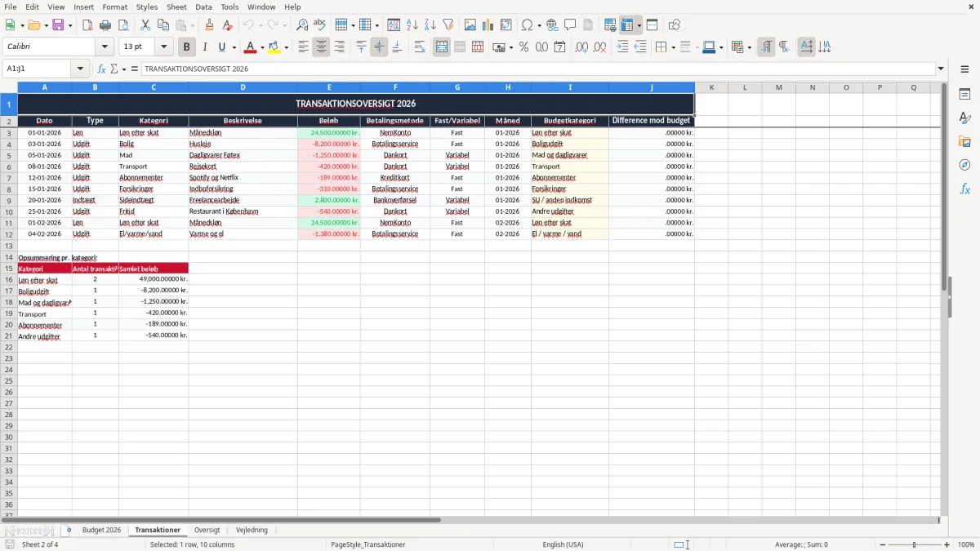Click the Save document icon
The image size is (980, 551).
click(58, 25)
